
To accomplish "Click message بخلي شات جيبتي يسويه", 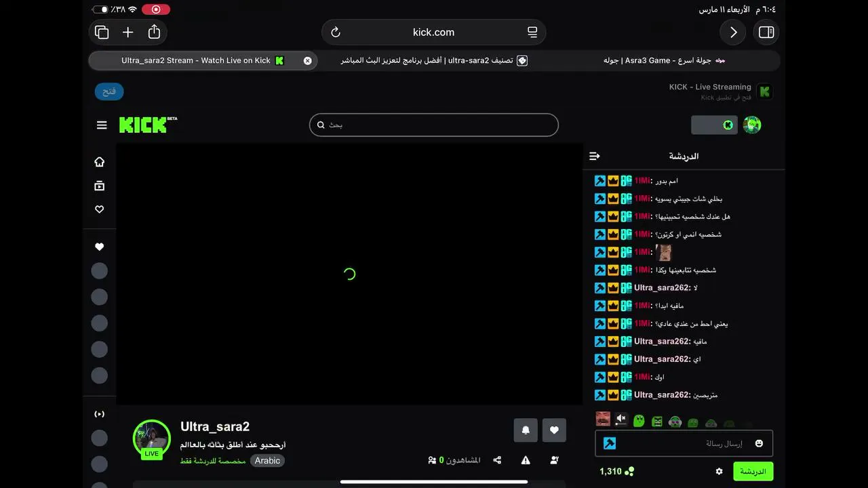I will click(x=688, y=199).
